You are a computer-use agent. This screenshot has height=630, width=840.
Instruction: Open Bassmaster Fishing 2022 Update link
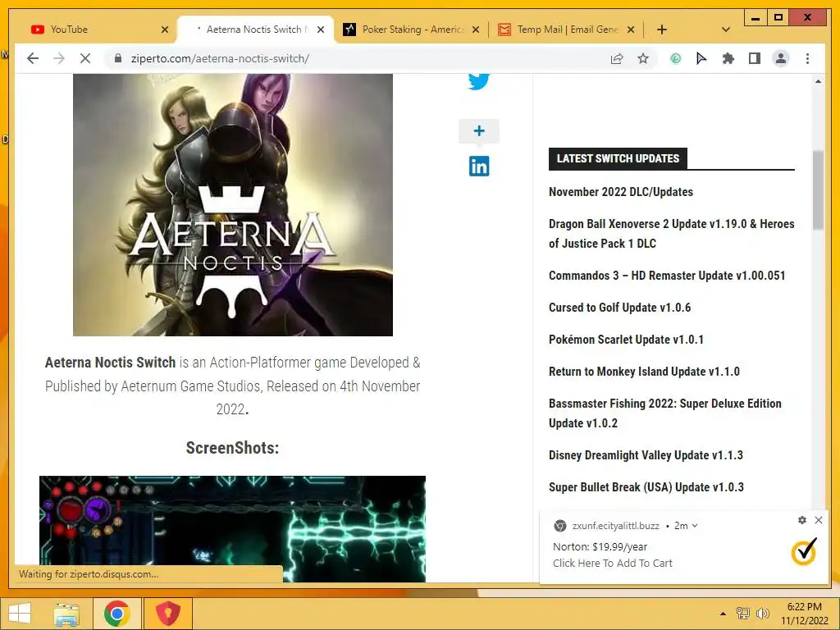pos(664,413)
